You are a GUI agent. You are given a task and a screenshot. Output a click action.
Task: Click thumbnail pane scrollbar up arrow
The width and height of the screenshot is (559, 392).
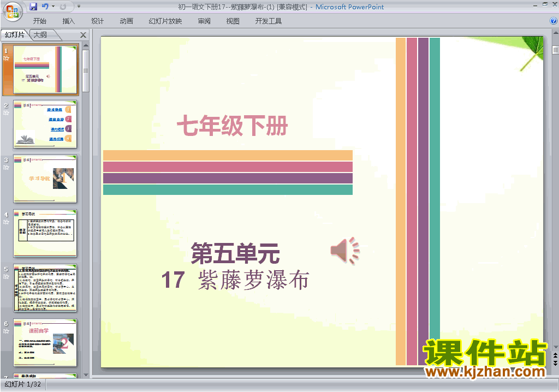(x=86, y=46)
